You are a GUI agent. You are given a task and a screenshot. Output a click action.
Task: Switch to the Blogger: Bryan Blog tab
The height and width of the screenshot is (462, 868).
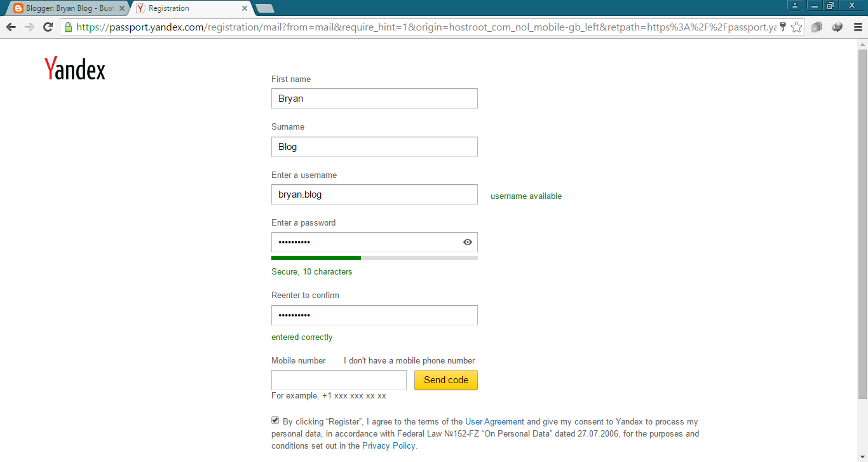pyautogui.click(x=69, y=8)
